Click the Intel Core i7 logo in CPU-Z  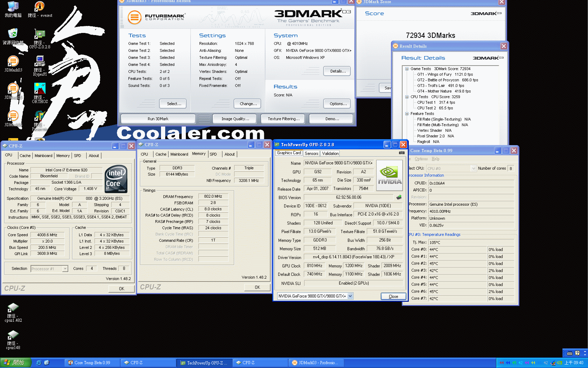click(116, 179)
